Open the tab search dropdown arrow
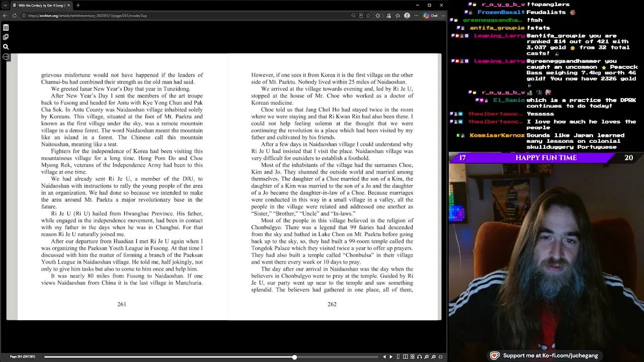 [x=5, y=5]
